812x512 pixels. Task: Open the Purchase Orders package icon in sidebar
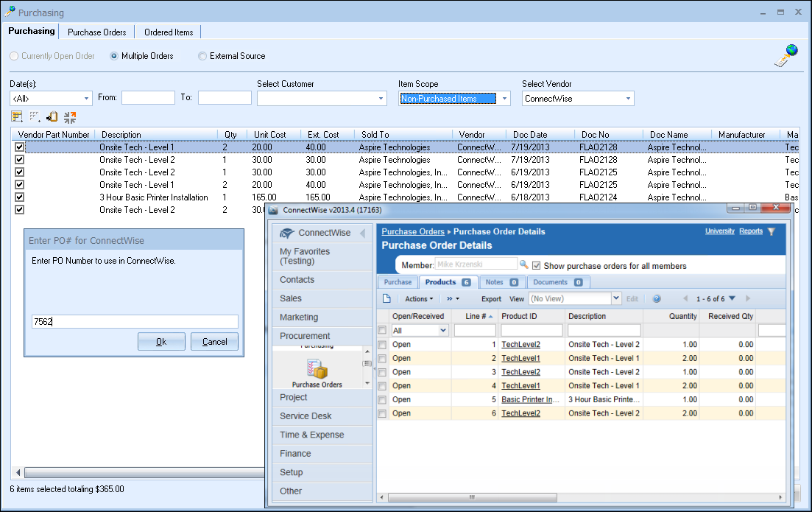(x=317, y=369)
